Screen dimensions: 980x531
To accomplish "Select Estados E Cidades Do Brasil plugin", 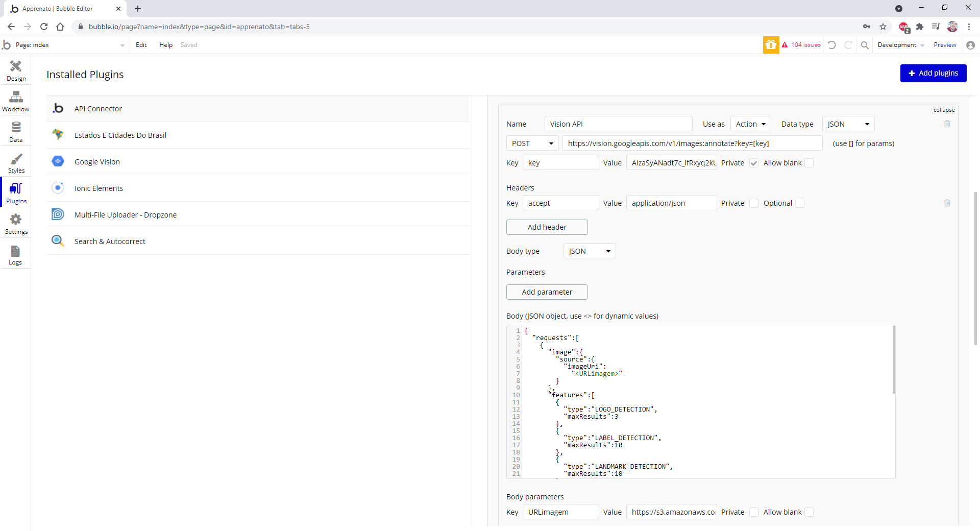I will pyautogui.click(x=258, y=135).
